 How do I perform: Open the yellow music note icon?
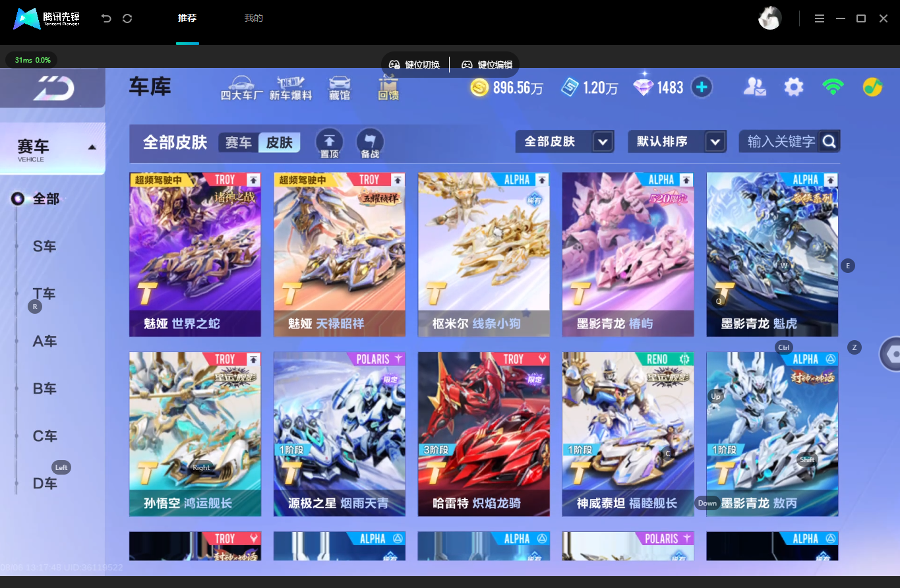pos(873,87)
